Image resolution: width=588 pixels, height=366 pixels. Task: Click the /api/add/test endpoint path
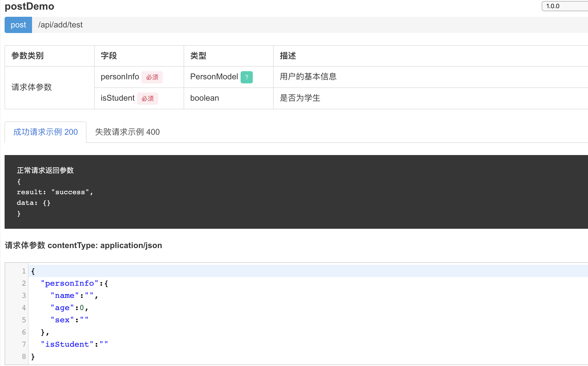tap(60, 25)
